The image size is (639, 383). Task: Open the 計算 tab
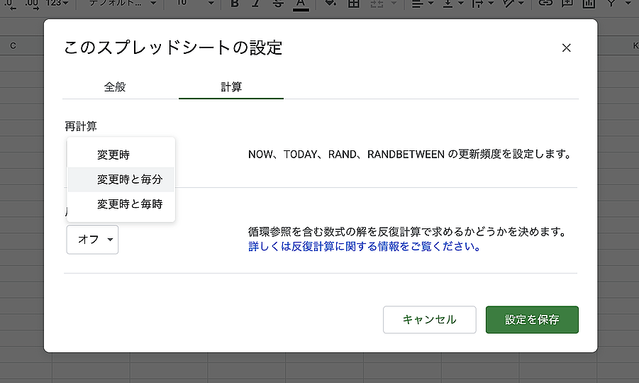[x=231, y=87]
